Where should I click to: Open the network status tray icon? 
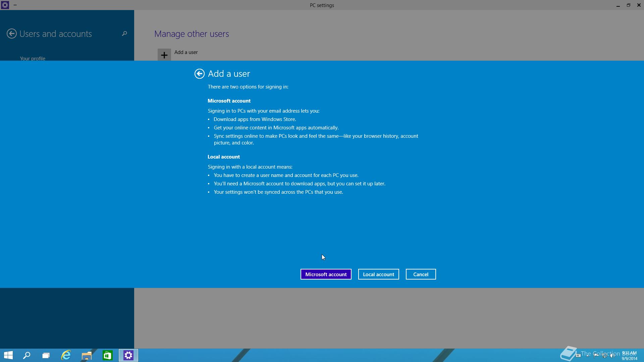604,355
